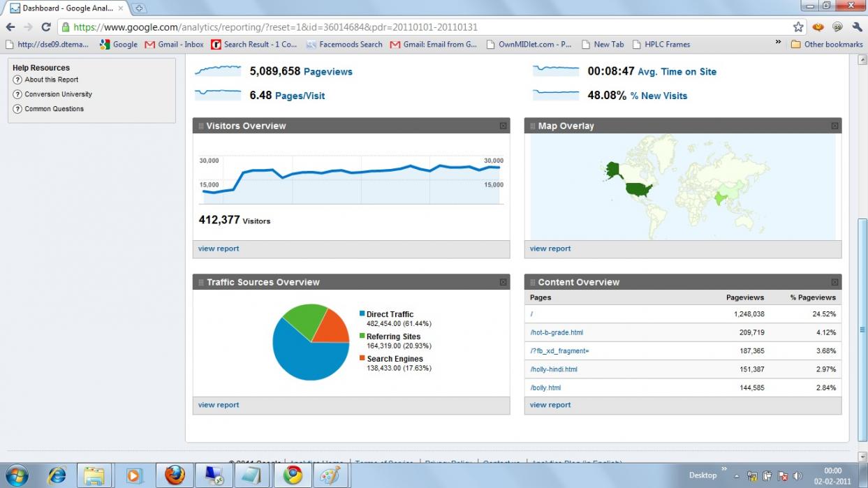Image resolution: width=868 pixels, height=488 pixels.
Task: Click the page's vertical scrollbar thumb
Action: [x=862, y=330]
